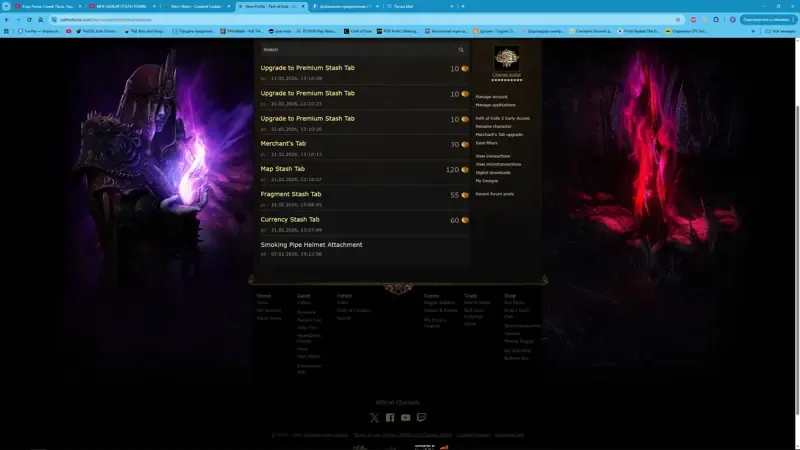
Task: Click the magnifier icon in the search box
Action: click(x=461, y=49)
